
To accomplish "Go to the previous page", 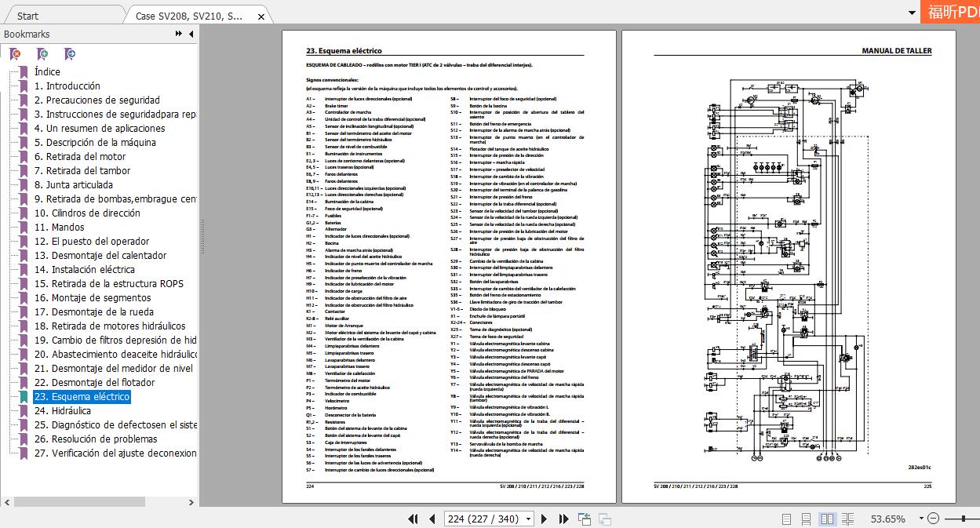I will (x=432, y=519).
